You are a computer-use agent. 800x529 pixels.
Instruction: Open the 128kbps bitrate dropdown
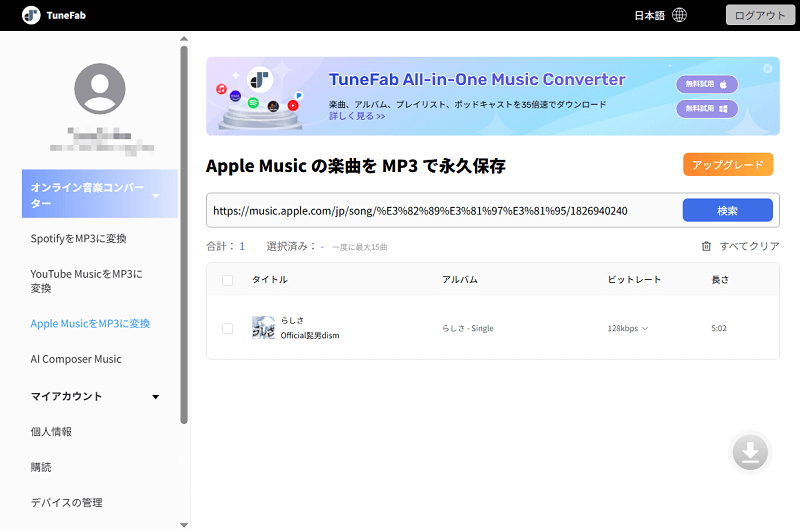(628, 329)
